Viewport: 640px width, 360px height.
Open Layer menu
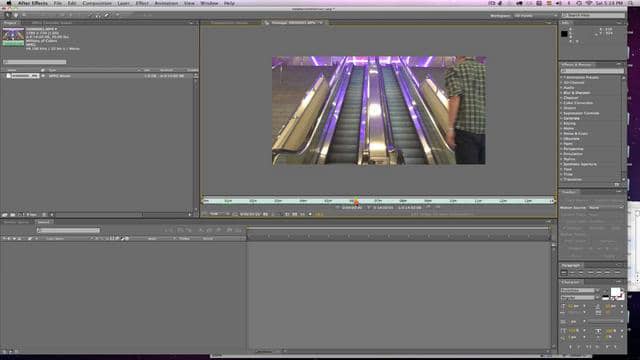coord(123,3)
